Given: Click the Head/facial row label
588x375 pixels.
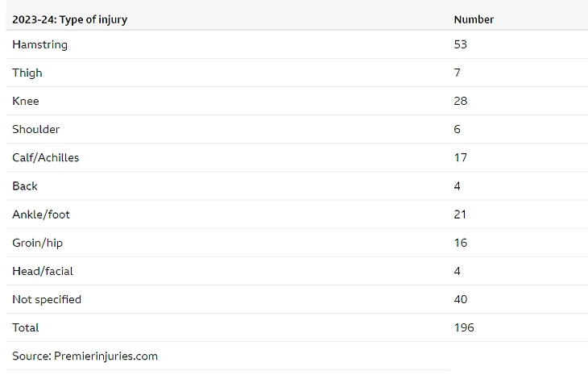Looking at the screenshot, I should 42,271.
